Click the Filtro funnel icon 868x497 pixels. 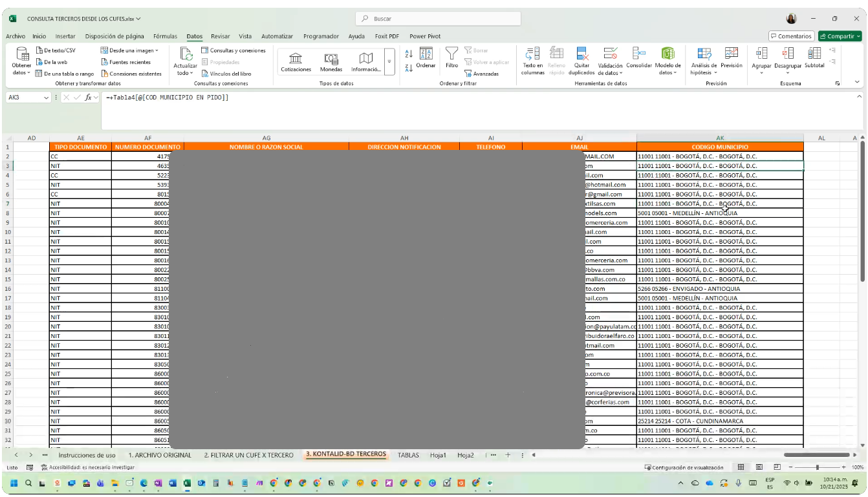click(451, 54)
